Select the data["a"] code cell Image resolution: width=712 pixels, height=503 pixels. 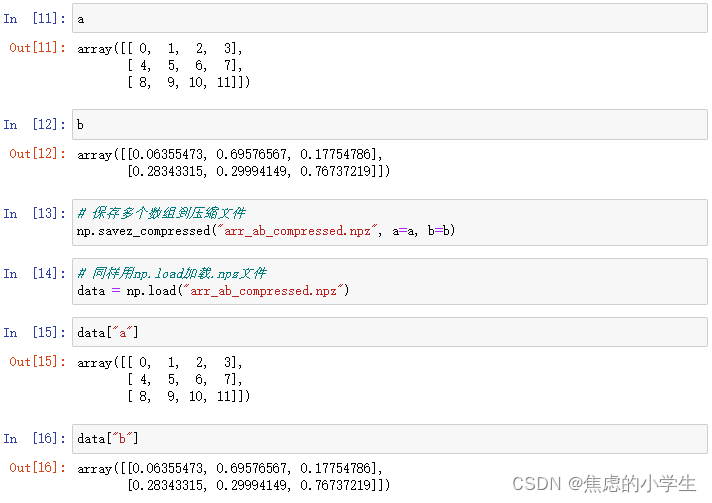pos(390,332)
